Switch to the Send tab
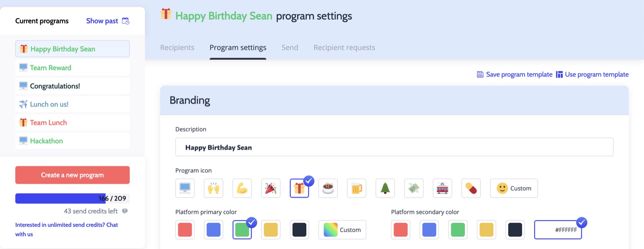The width and height of the screenshot is (644, 249). [290, 47]
